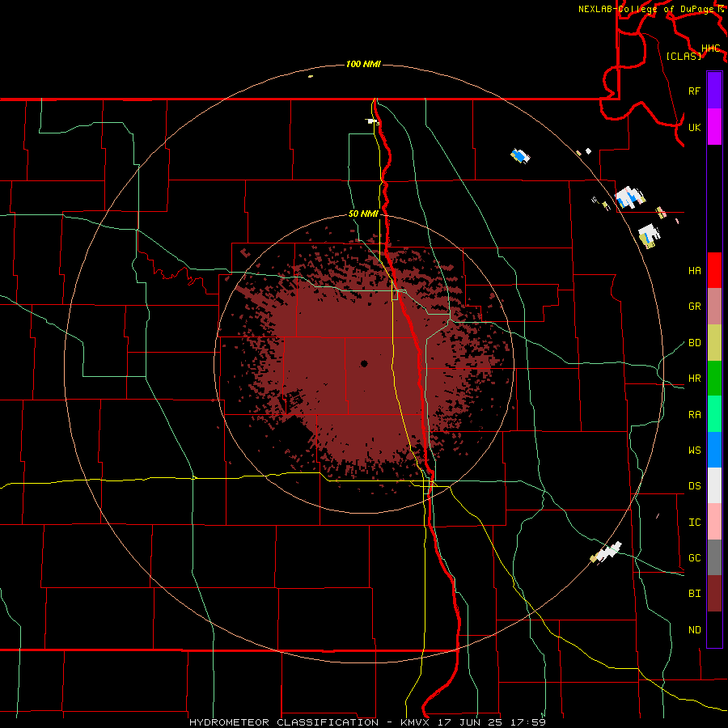The image size is (728, 728).
Task: Click the 'HR' legend label text
Action: coord(695,379)
